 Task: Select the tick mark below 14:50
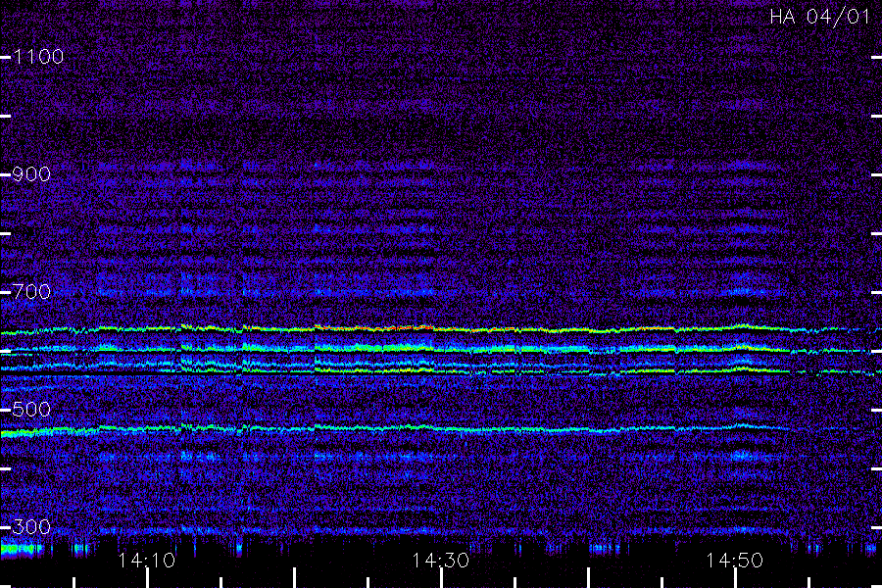(735, 578)
